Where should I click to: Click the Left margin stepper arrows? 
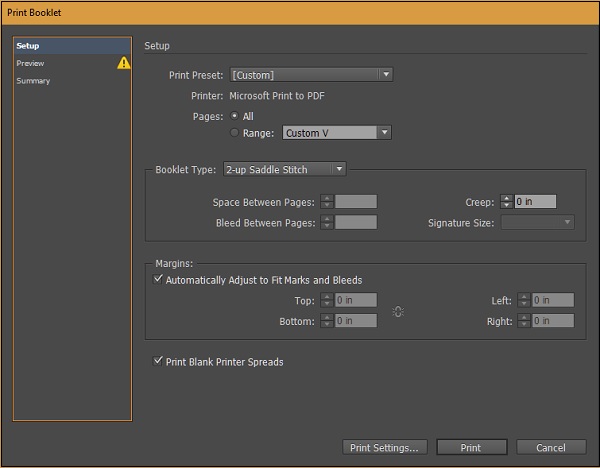point(524,300)
